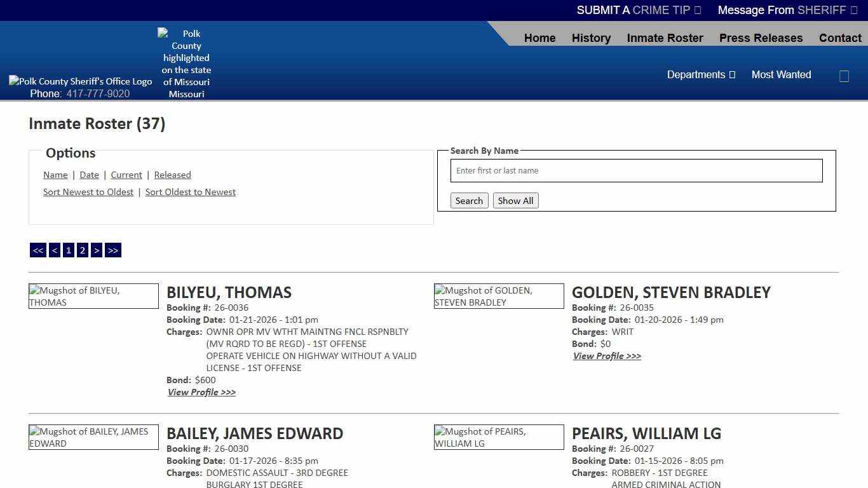Viewport: 868px width, 488px height.
Task: Click the Polk County Sheriff's Office logo
Action: [x=80, y=81]
